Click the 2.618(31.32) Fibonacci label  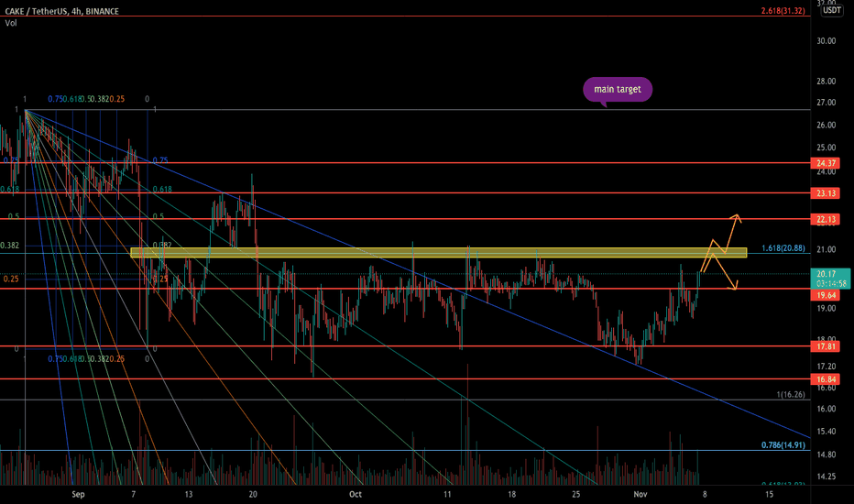click(x=783, y=11)
